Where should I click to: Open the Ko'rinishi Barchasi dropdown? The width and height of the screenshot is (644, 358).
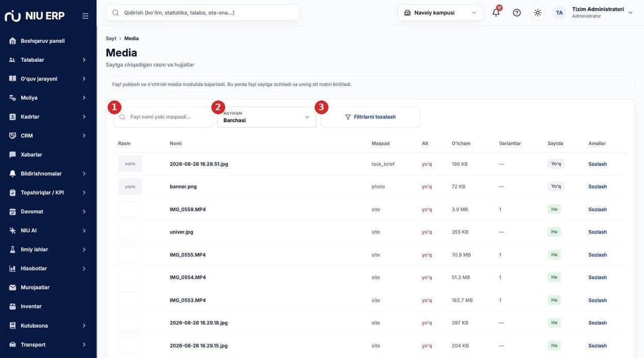pyautogui.click(x=267, y=117)
